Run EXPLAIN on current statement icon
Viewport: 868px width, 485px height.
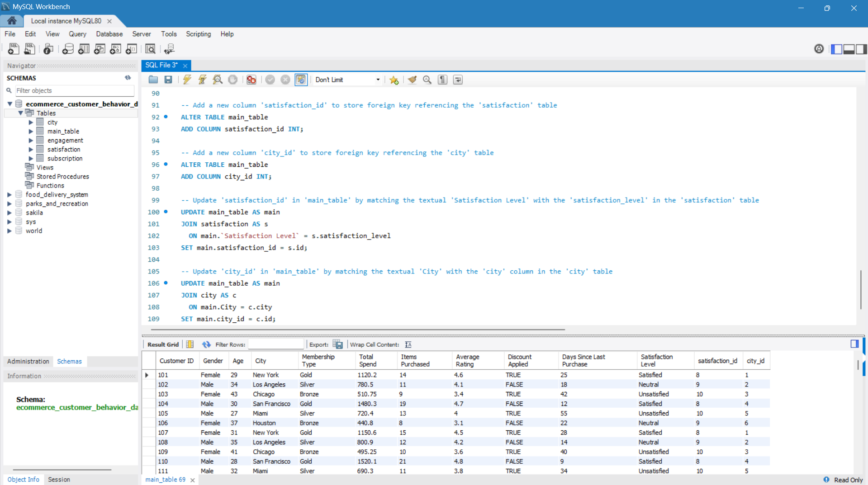[218, 80]
